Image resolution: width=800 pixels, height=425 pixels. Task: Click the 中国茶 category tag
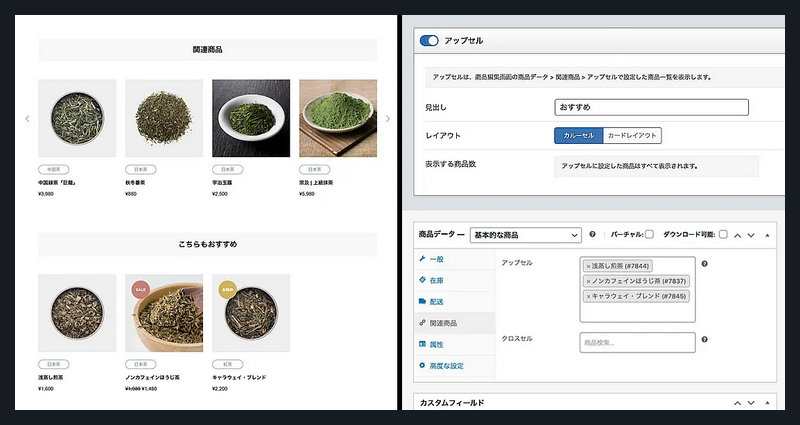(x=54, y=169)
